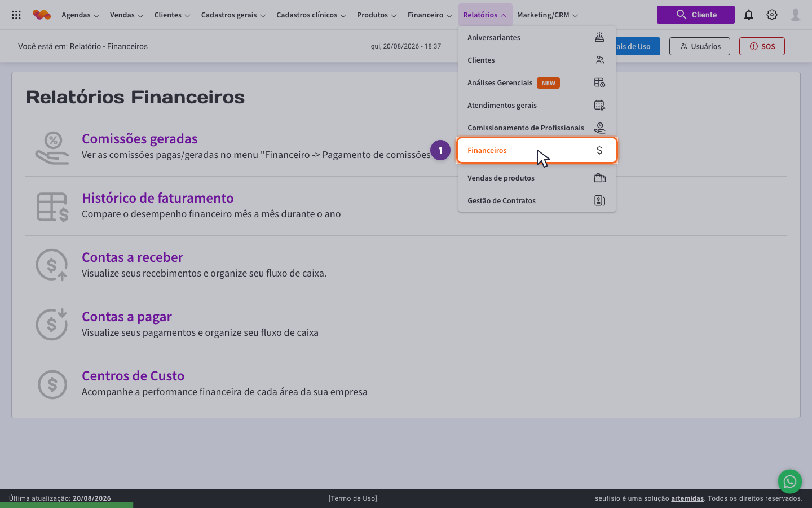Viewport: 812px width, 508px height.
Task: Collapse the Relatórios menu
Action: [x=485, y=15]
